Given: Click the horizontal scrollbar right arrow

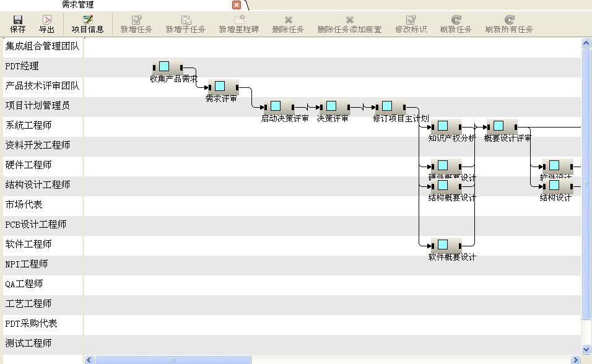Looking at the screenshot, I should coord(575,360).
